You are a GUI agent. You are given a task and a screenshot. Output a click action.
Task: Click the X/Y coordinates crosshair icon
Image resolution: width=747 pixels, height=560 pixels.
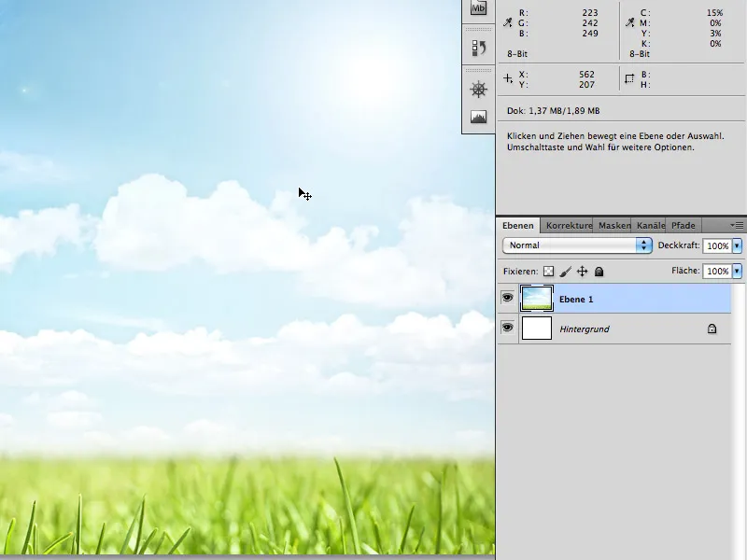click(x=508, y=78)
